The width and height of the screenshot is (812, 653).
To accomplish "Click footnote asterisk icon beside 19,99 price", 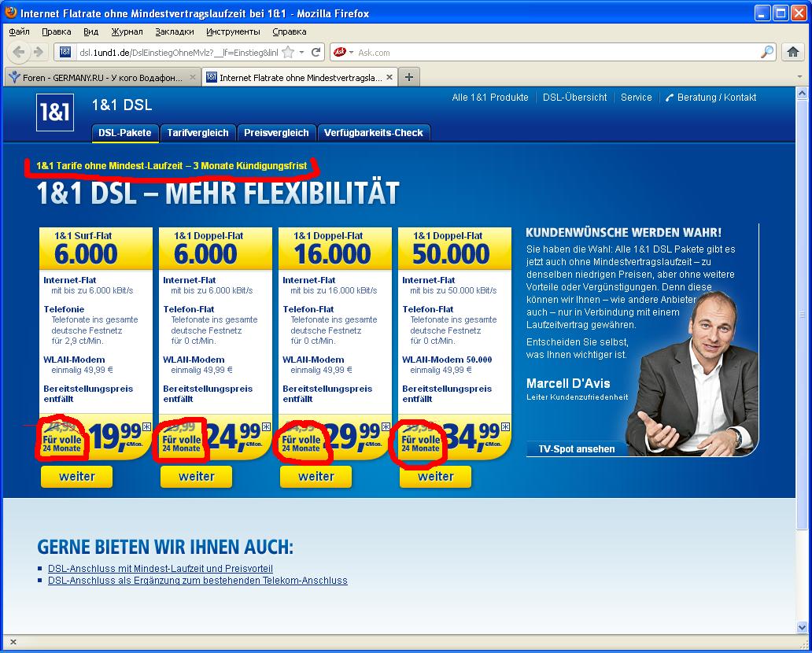I will tap(146, 426).
